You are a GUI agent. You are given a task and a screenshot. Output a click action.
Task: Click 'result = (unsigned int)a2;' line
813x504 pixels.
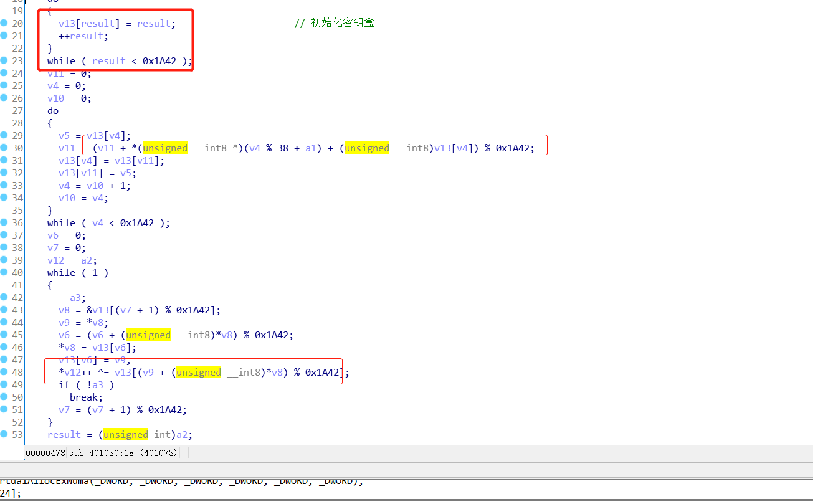120,435
